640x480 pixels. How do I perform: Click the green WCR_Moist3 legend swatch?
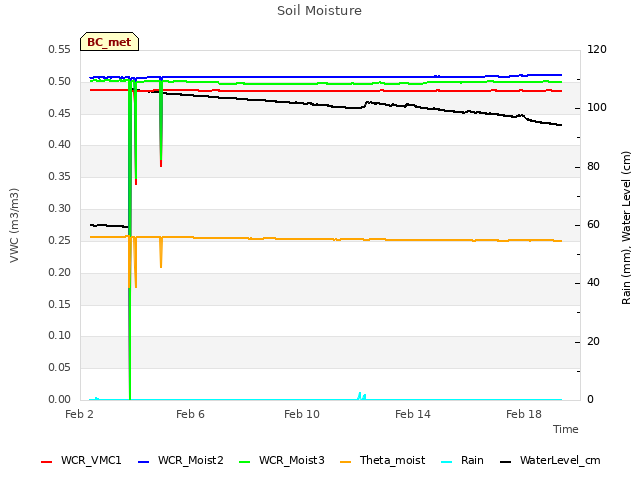(x=244, y=462)
